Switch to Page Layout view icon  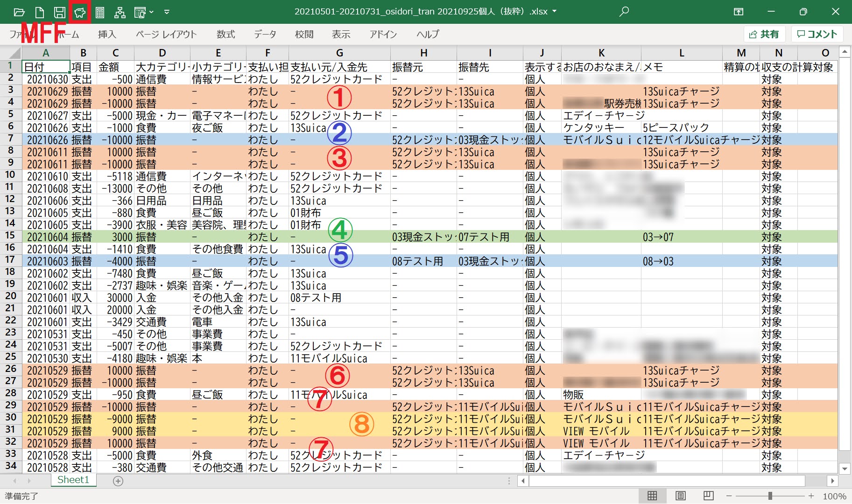coord(680,496)
